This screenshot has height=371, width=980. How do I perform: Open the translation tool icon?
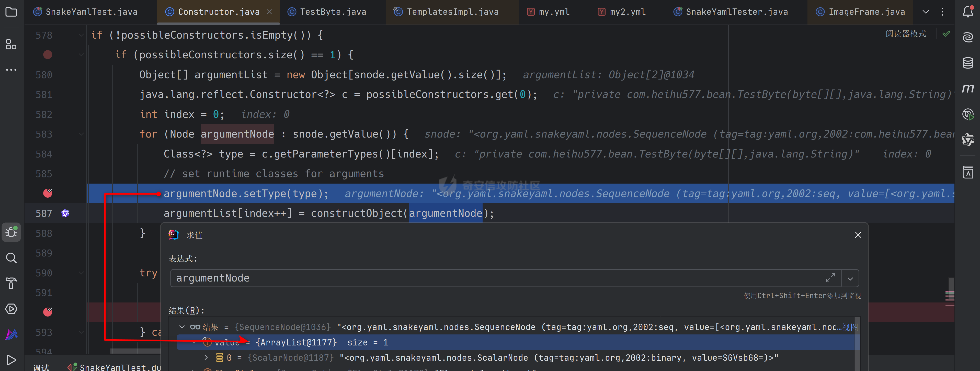pyautogui.click(x=968, y=172)
